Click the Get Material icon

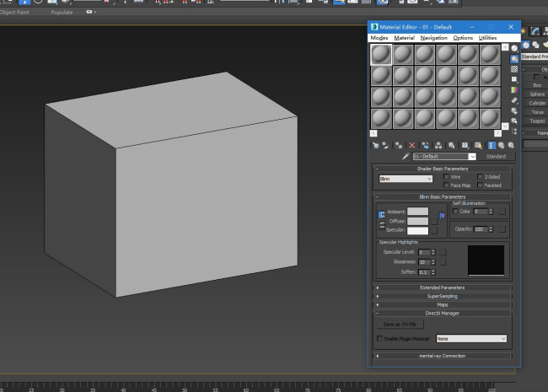[376, 145]
